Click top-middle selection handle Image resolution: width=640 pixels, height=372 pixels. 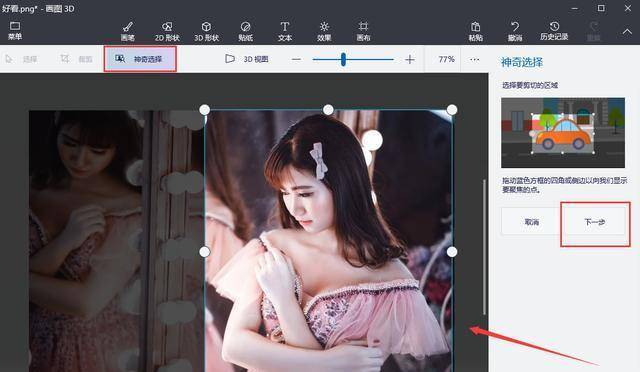click(x=328, y=109)
